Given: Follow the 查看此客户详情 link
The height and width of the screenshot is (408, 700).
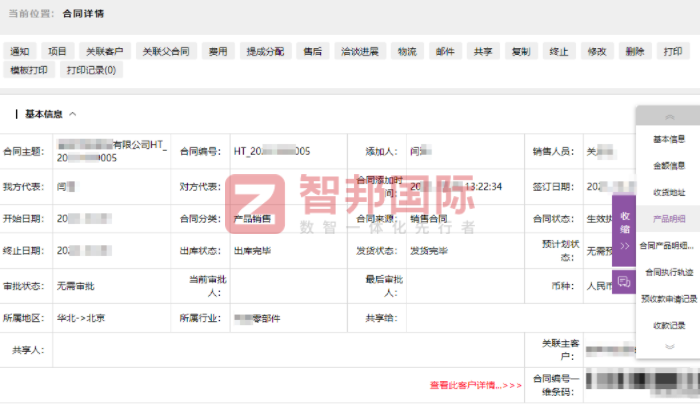Looking at the screenshot, I should [476, 385].
